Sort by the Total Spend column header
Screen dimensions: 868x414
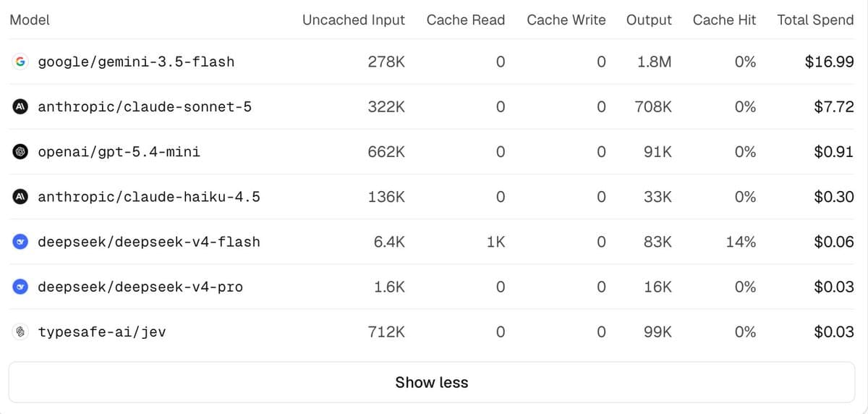(x=815, y=20)
